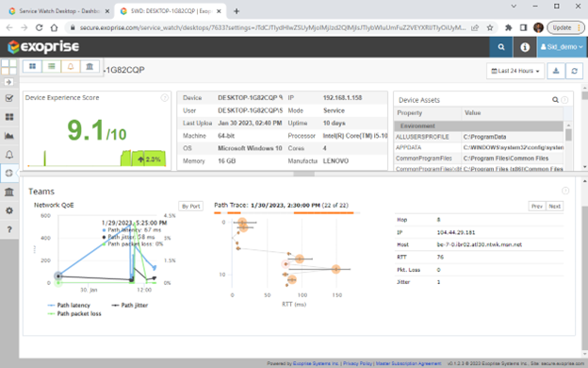
Task: Click the Device Assets table scrollbar
Action: 568,135
